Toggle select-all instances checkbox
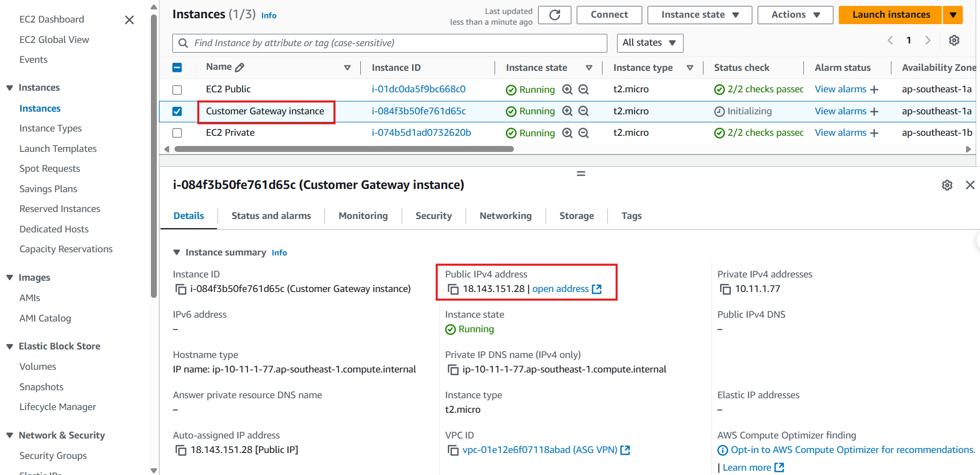This screenshot has height=475, width=980. (x=177, y=68)
